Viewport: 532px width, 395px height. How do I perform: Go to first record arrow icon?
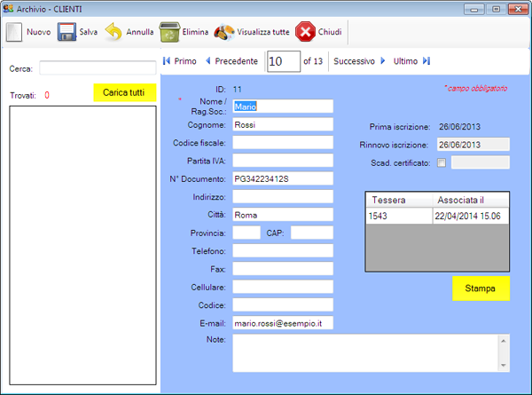167,61
